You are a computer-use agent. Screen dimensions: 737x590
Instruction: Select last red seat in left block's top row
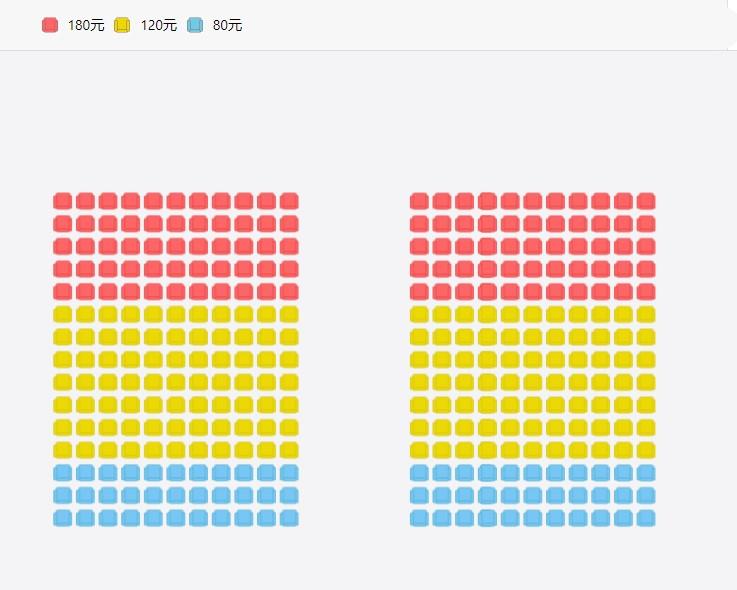click(289, 201)
